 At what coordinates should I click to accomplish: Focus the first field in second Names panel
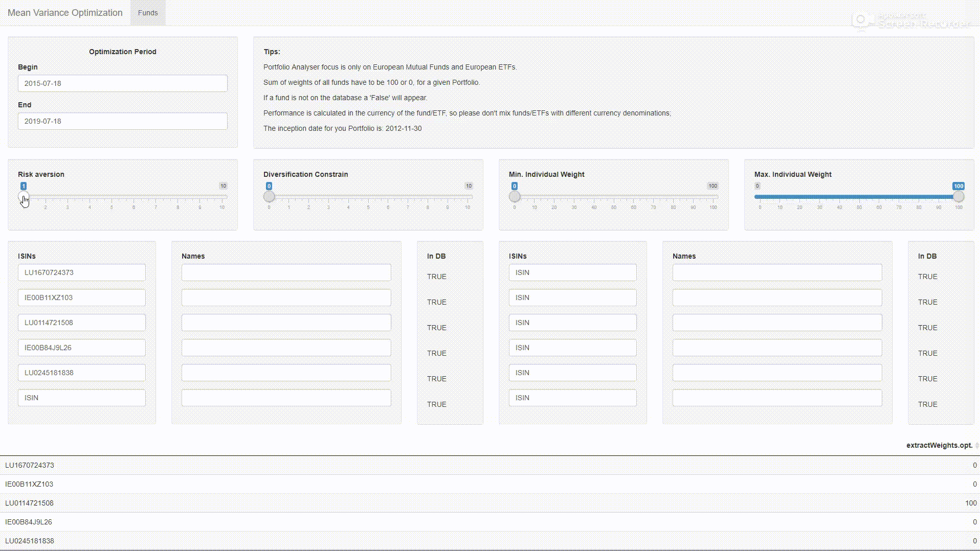coord(777,272)
